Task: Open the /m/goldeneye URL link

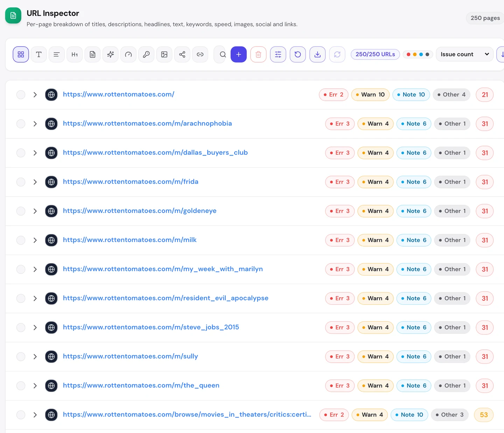Action: [x=140, y=211]
